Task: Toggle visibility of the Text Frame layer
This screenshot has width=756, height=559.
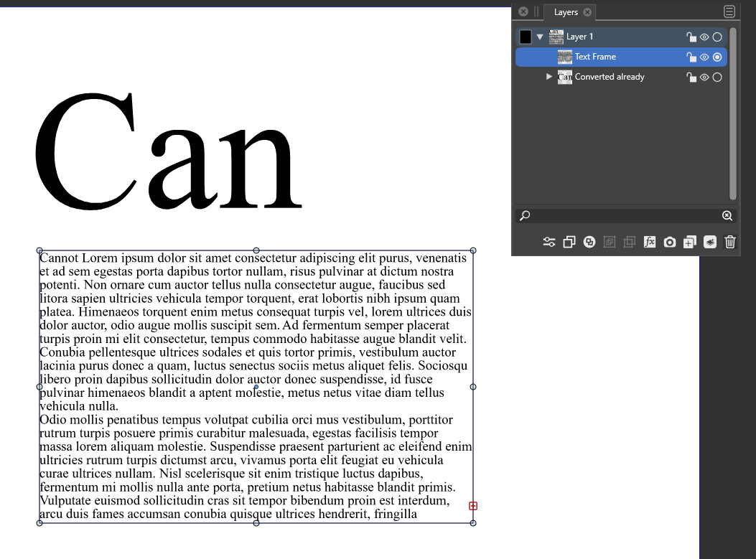Action: click(x=704, y=57)
